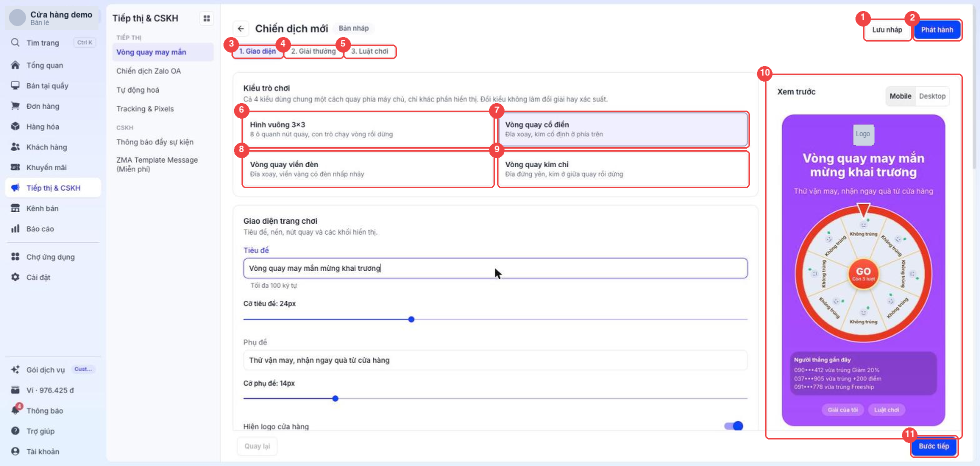Click the Bán tại quầy monitor icon

coord(15,86)
